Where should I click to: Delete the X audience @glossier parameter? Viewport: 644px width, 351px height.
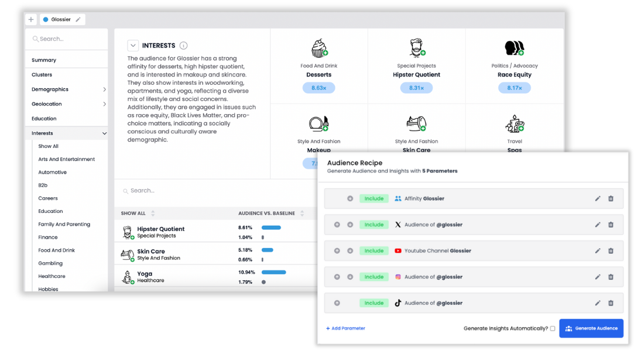coord(611,225)
